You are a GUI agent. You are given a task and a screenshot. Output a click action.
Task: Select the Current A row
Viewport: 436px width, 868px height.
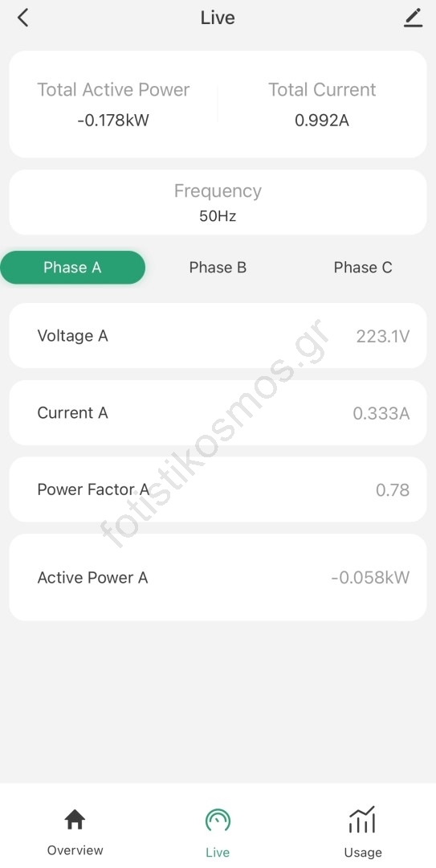(218, 412)
